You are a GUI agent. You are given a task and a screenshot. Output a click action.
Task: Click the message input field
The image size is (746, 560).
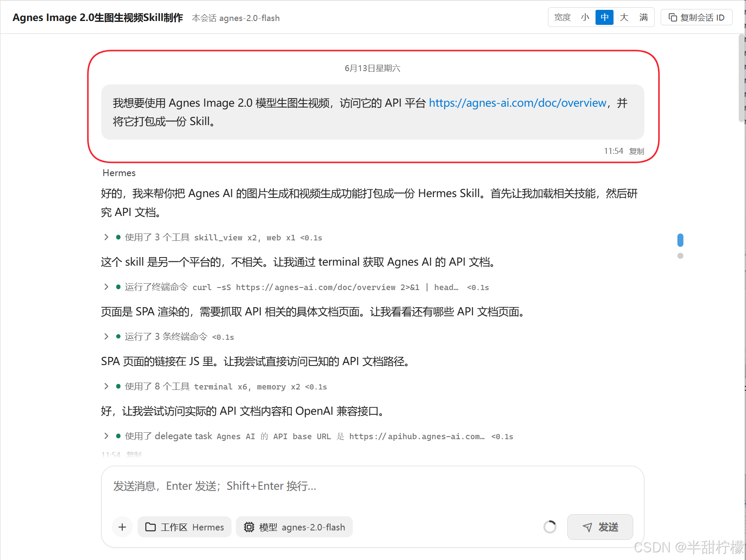373,486
